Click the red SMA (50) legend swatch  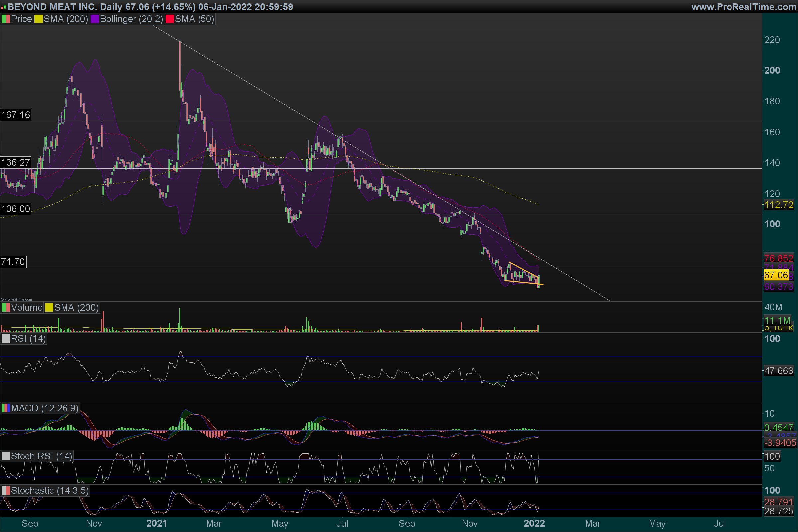pyautogui.click(x=169, y=19)
